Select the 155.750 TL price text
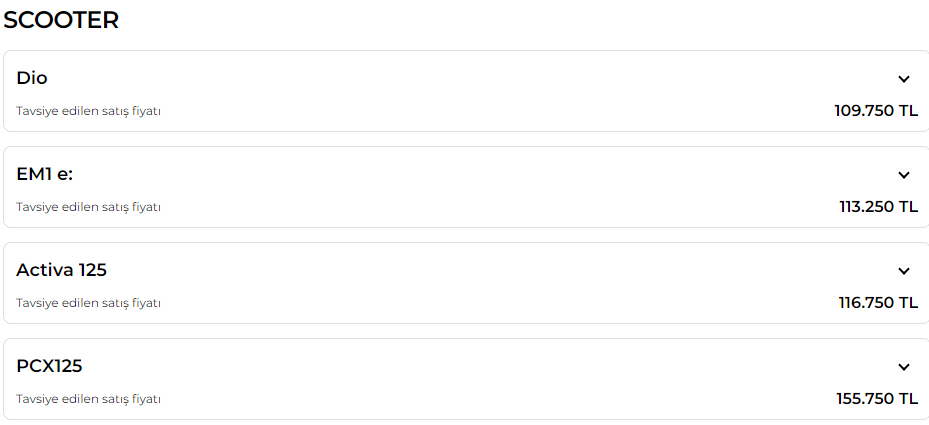Viewport: 929px width, 425px height. [877, 399]
